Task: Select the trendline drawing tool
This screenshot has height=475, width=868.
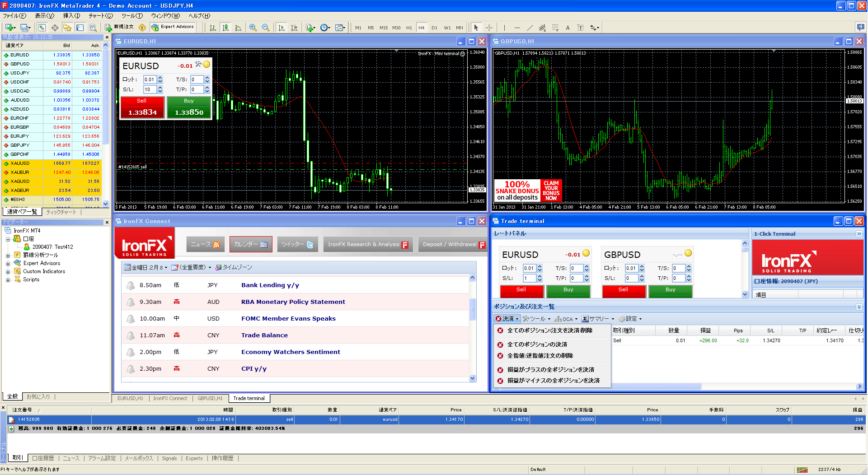Action: [530, 28]
